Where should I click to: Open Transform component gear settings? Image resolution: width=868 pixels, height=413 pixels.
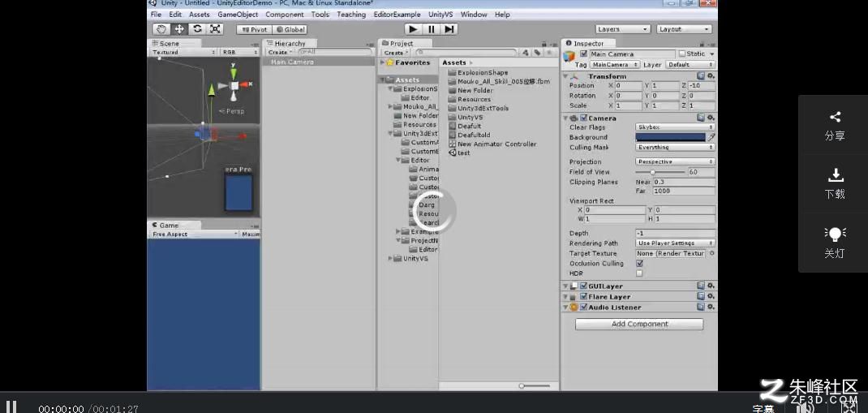coord(711,75)
